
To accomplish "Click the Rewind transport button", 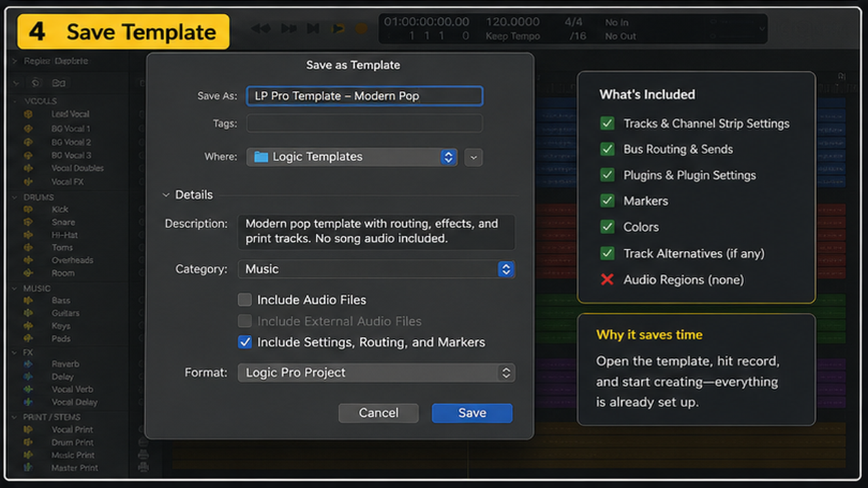I will [x=260, y=28].
